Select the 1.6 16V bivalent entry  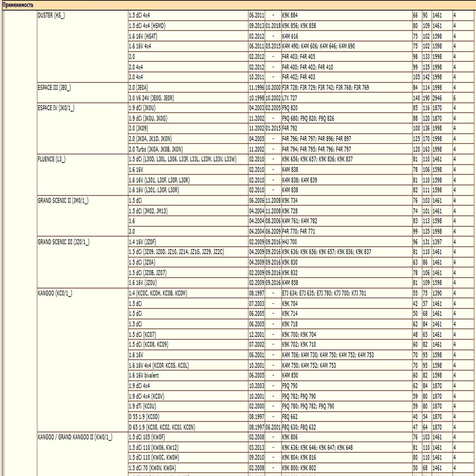[144, 375]
